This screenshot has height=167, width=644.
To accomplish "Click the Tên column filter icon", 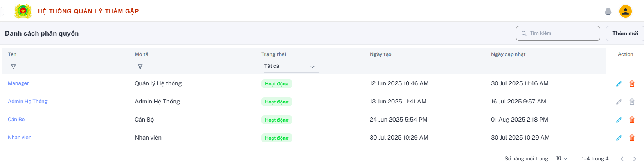I will [13, 67].
